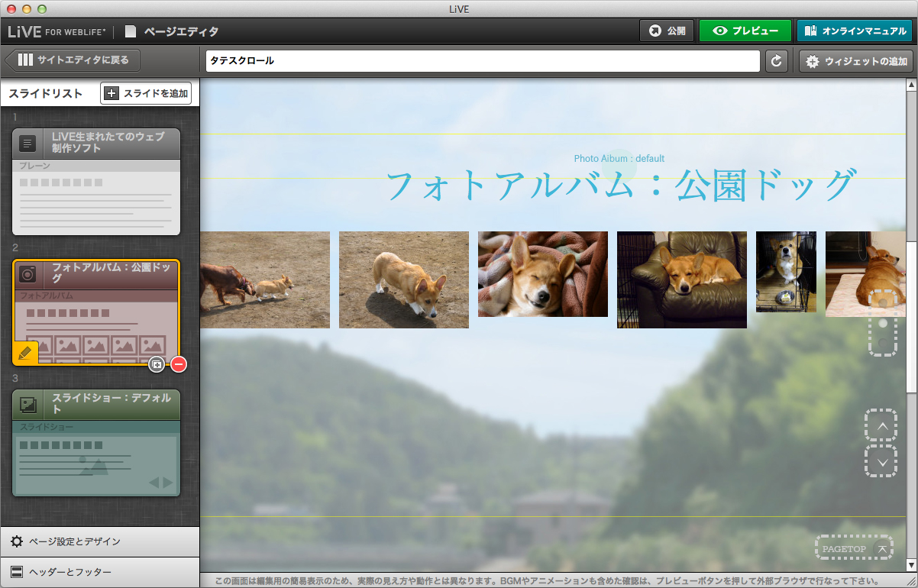
Task: Click the gear icon in ページ設定とデザイン
Action: pyautogui.click(x=16, y=541)
